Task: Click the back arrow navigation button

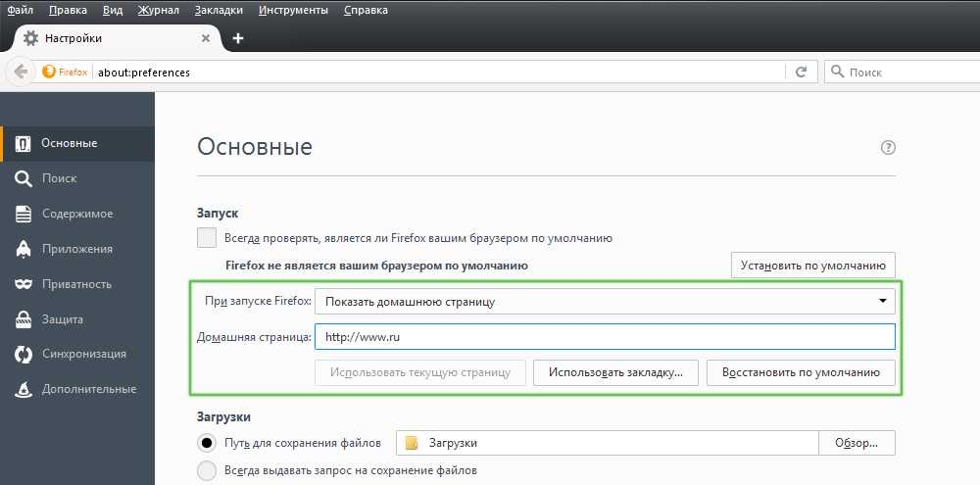Action: point(21,72)
